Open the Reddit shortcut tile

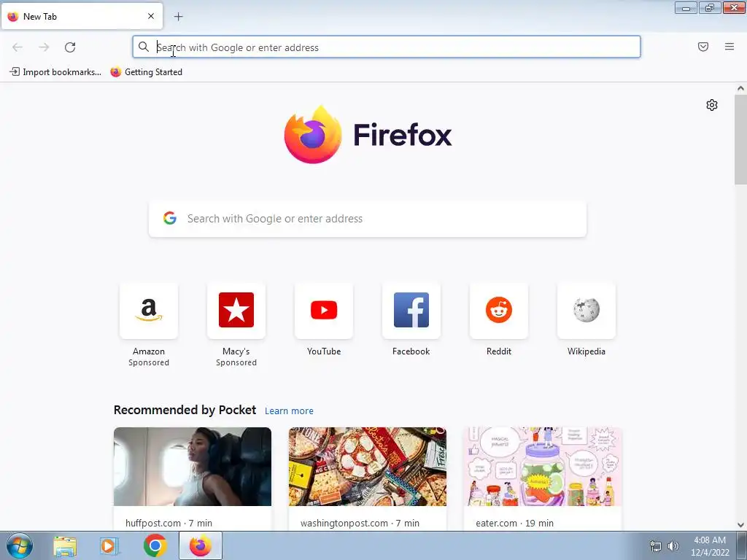click(x=499, y=311)
